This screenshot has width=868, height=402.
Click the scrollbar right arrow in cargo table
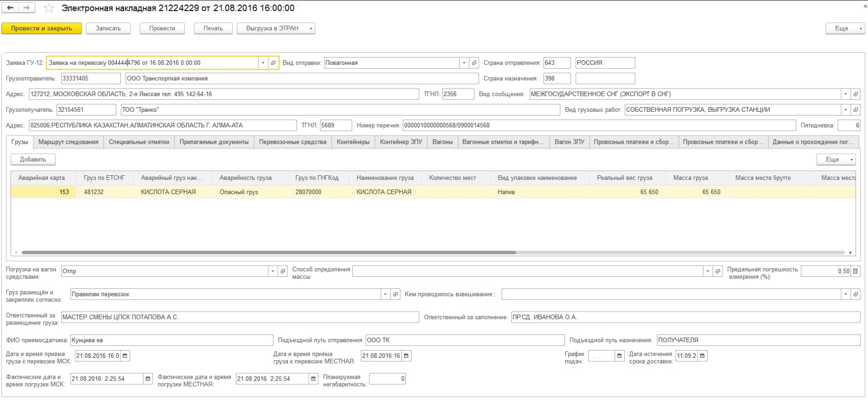pyautogui.click(x=850, y=253)
